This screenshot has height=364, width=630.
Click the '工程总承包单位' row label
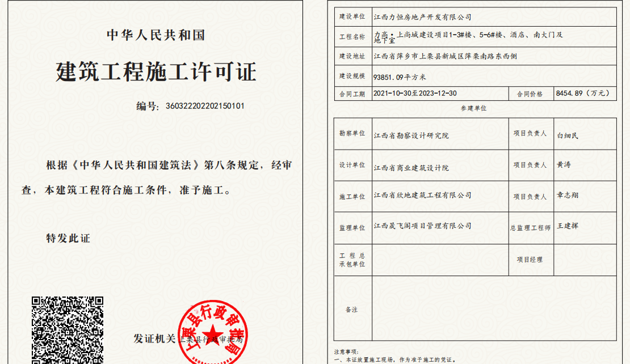tap(352, 260)
